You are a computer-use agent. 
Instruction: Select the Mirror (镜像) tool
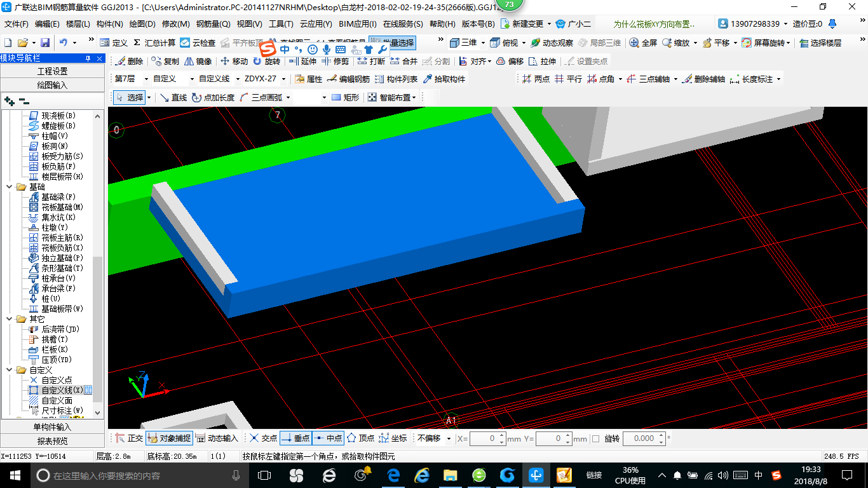point(198,62)
